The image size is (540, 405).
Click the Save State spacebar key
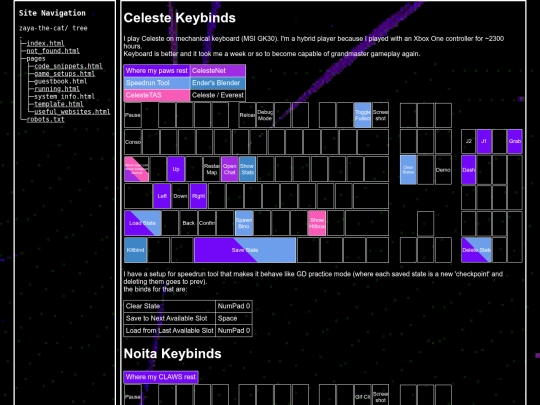tap(245, 250)
